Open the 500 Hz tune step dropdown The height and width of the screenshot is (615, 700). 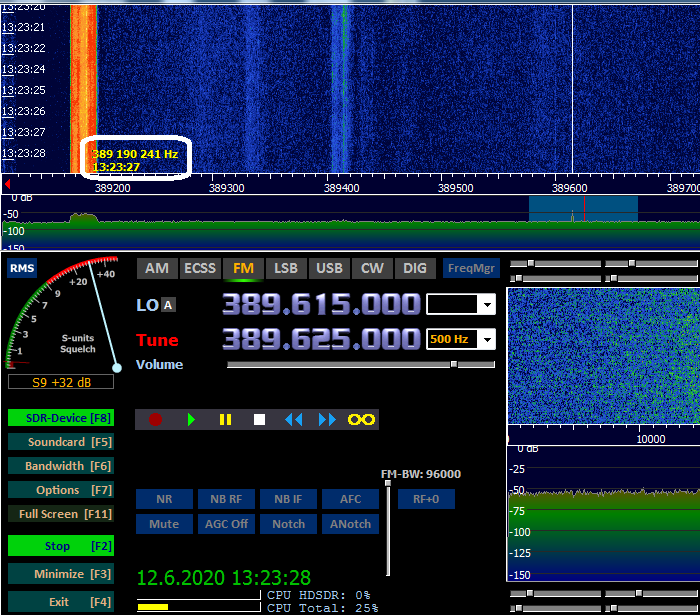tap(487, 340)
